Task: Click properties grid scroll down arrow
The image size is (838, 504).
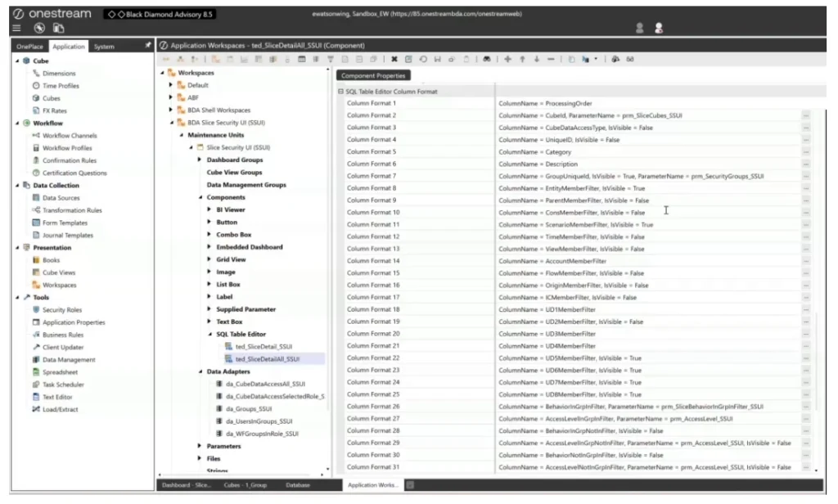Action: (x=816, y=470)
